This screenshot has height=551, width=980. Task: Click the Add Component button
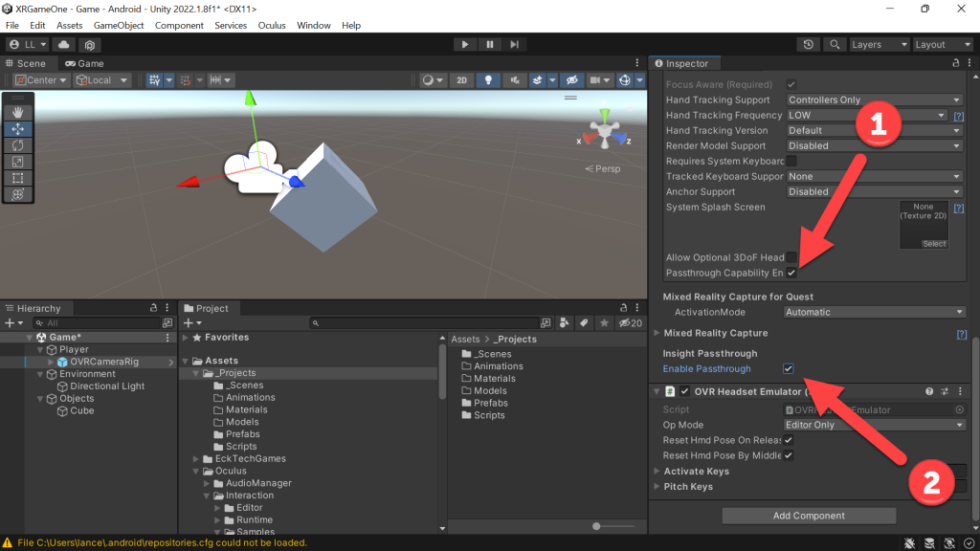[x=809, y=516]
